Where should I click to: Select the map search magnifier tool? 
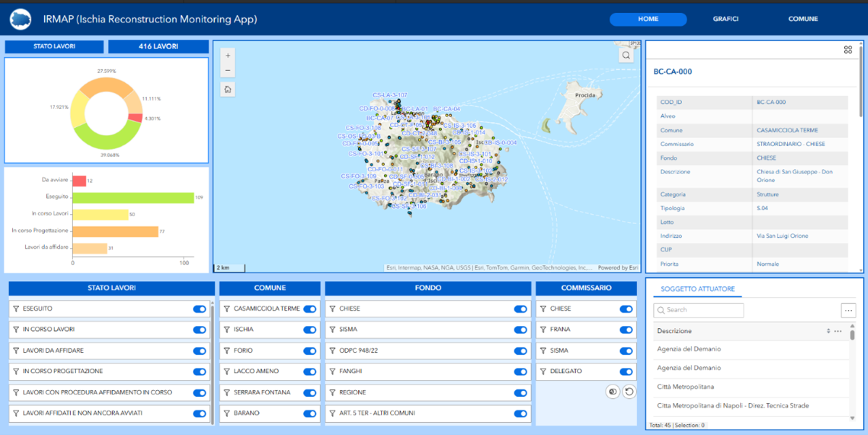tap(625, 54)
